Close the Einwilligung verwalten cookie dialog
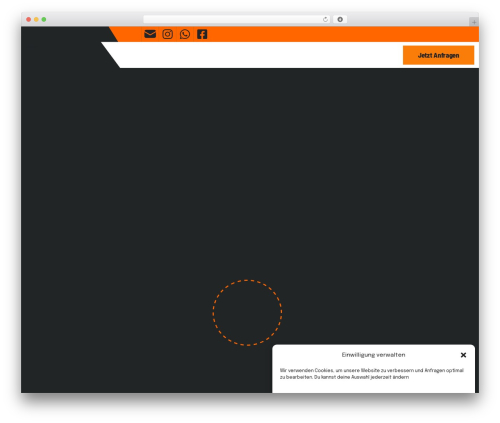This screenshot has height=423, width=500. [463, 355]
